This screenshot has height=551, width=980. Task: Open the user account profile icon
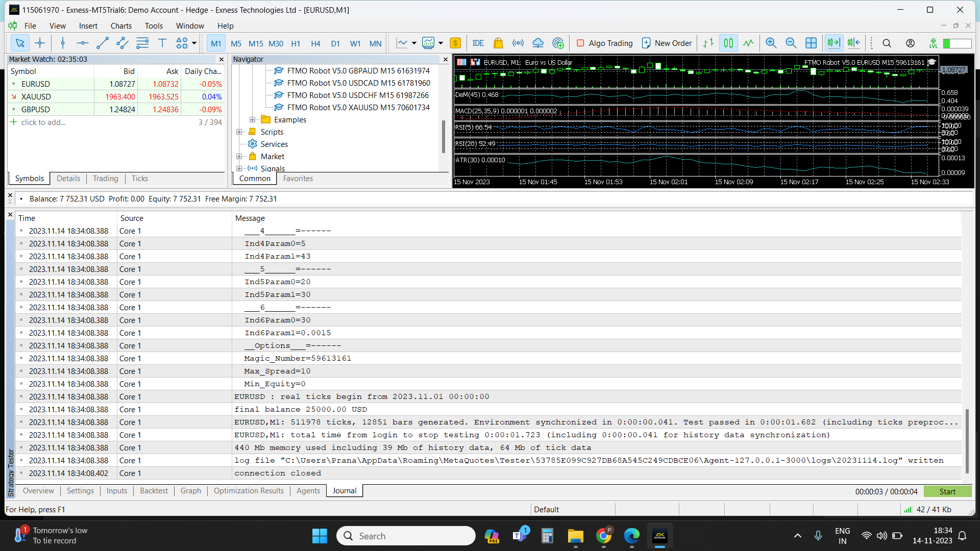click(910, 43)
